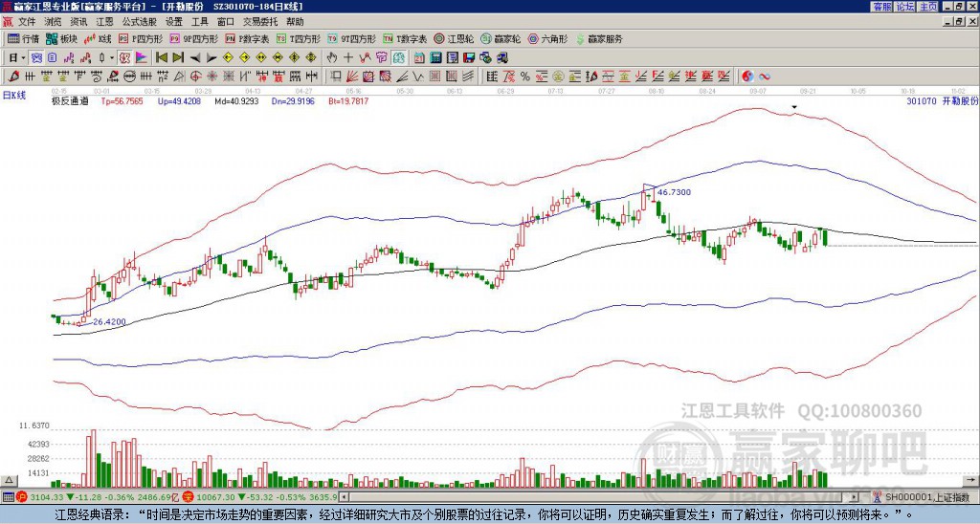Click the 301070 开勒股份 stock label
The image size is (980, 524).
tap(942, 100)
